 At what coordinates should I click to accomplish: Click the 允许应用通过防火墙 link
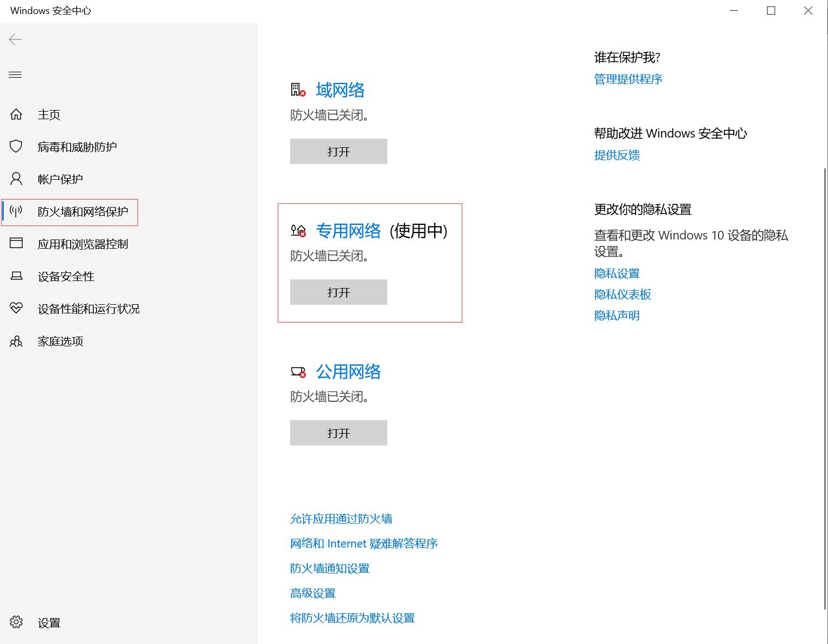[341, 519]
